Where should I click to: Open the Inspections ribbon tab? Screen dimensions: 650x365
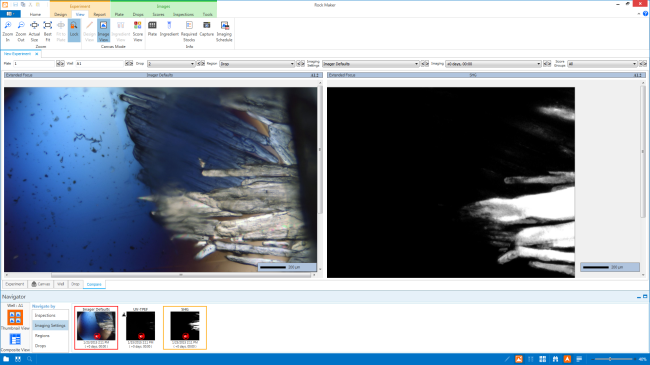(x=183, y=15)
